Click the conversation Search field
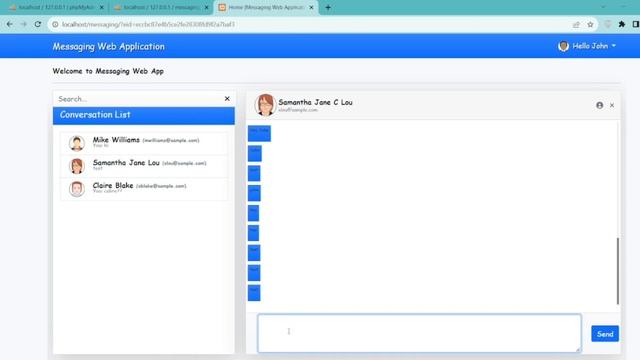The image size is (640, 360). coord(139,99)
